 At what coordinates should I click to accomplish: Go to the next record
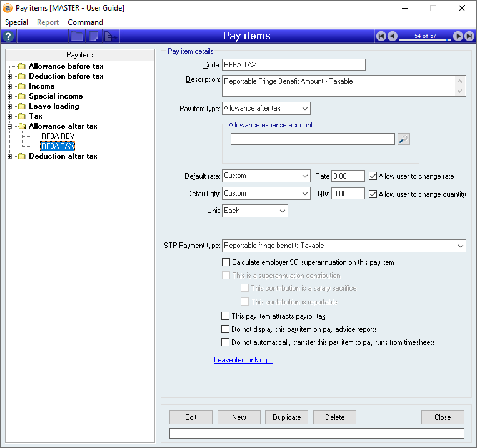coord(458,36)
